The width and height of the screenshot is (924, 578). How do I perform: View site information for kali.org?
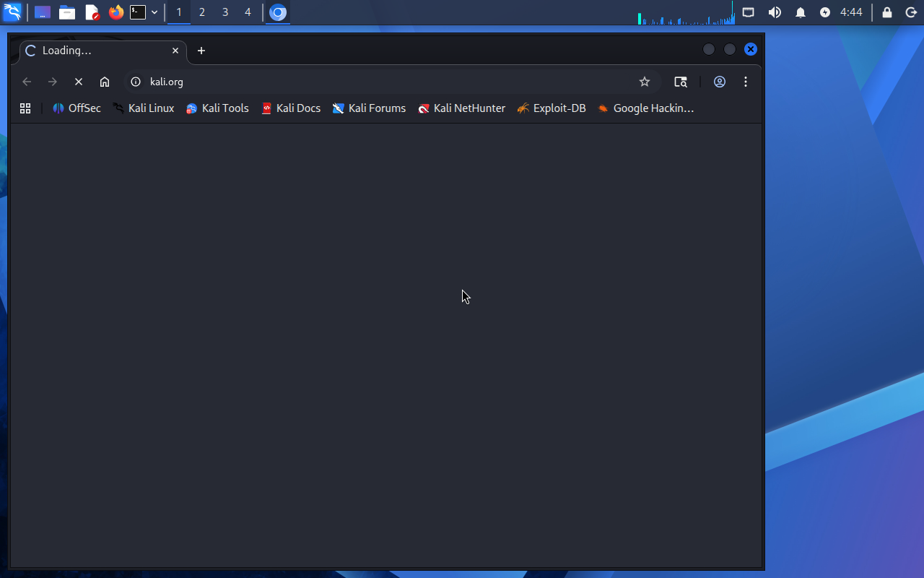(136, 82)
